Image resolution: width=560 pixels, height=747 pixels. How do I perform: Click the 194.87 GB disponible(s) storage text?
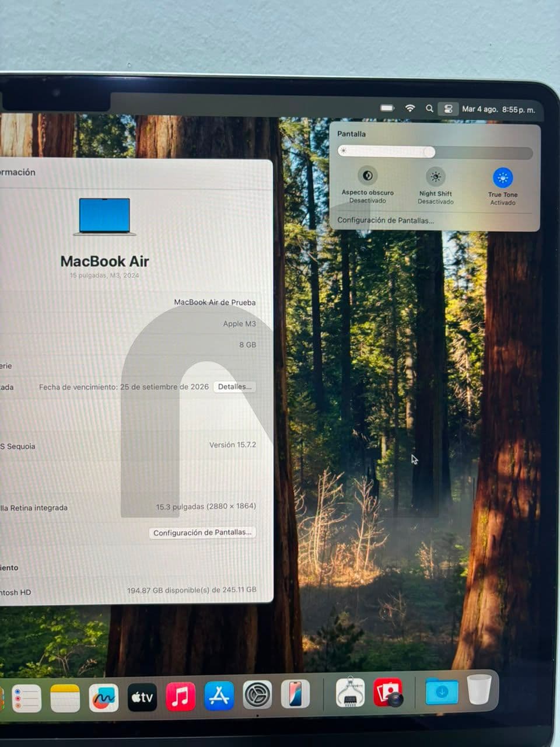[192, 590]
